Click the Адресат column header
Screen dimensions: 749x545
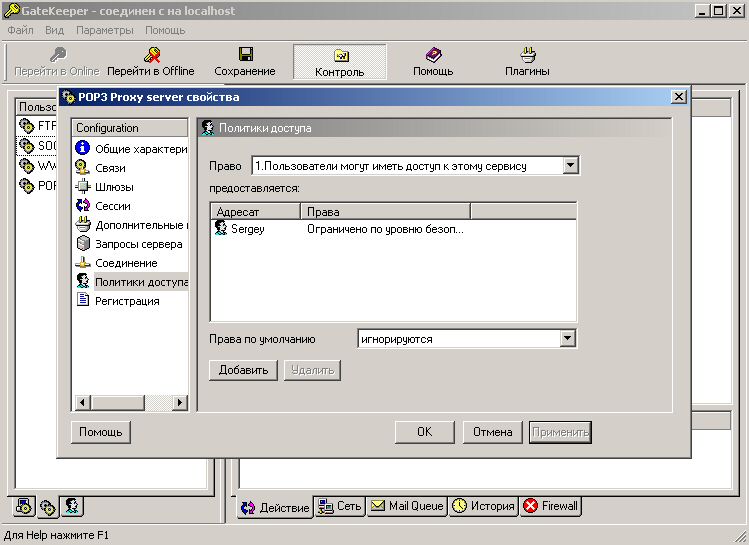(x=256, y=212)
